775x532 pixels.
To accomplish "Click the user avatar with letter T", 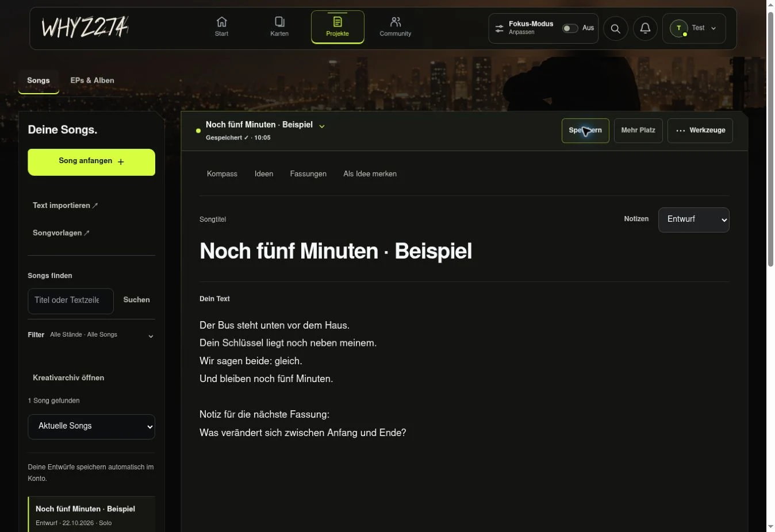I will pyautogui.click(x=679, y=28).
